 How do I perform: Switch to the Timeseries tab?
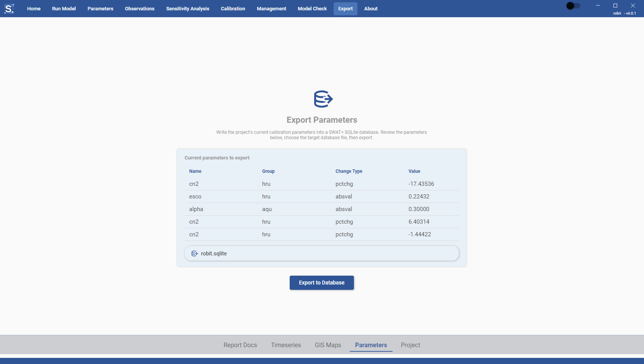(x=286, y=345)
